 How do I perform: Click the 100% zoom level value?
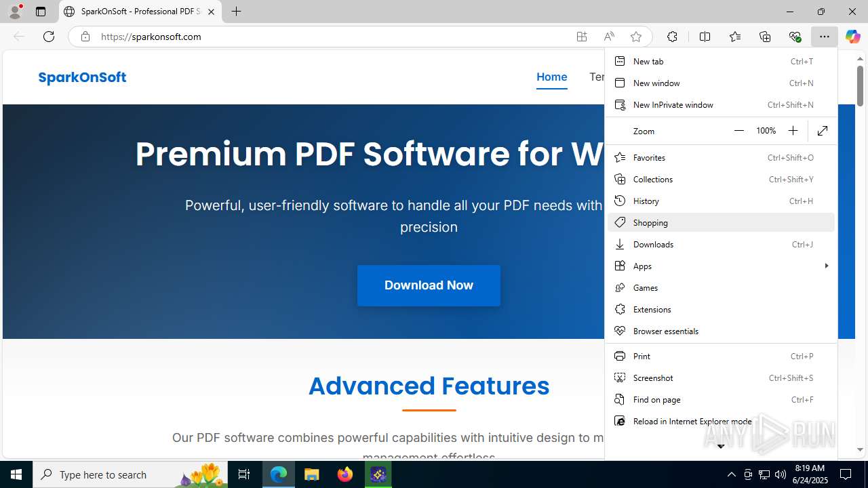[x=766, y=131]
